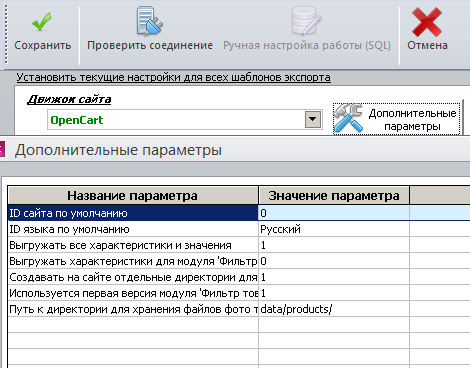The width and height of the screenshot is (470, 368).
Task: Click the Дополнительные параметры window title text
Action: [x=118, y=150]
